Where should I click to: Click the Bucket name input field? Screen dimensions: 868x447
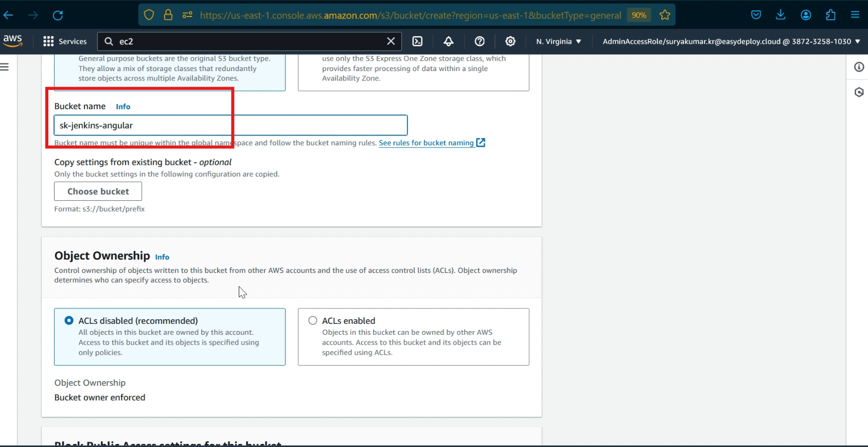tap(231, 125)
